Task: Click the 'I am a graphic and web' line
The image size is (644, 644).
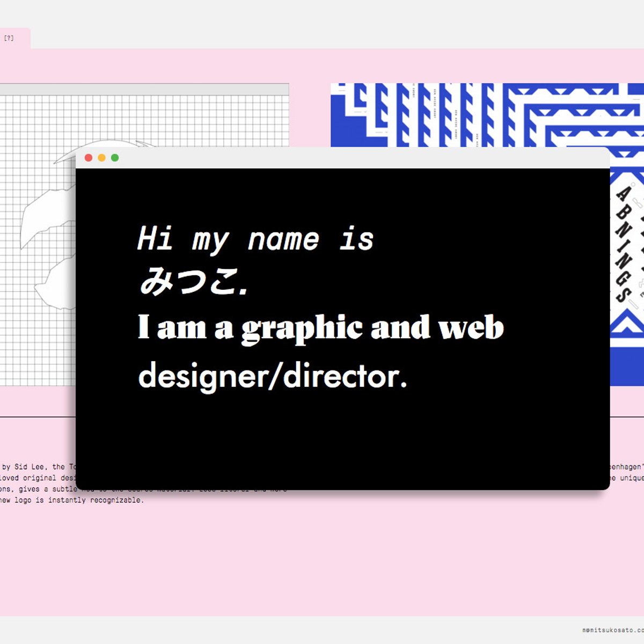Action: click(321, 327)
